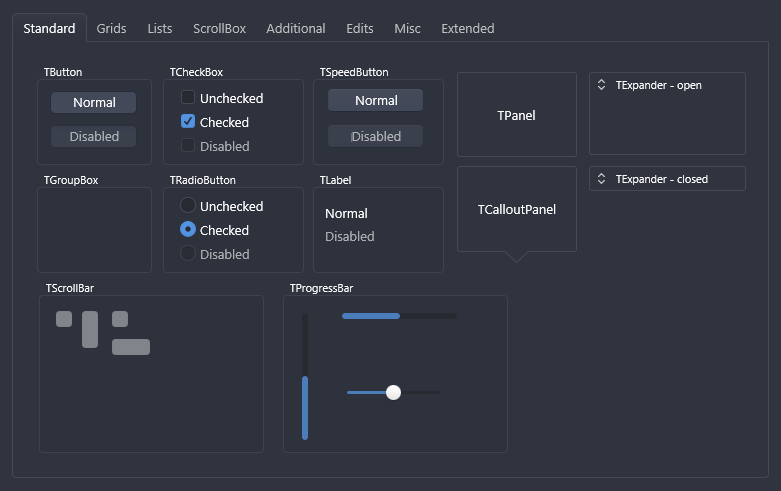Open the Lists tab

point(159,28)
